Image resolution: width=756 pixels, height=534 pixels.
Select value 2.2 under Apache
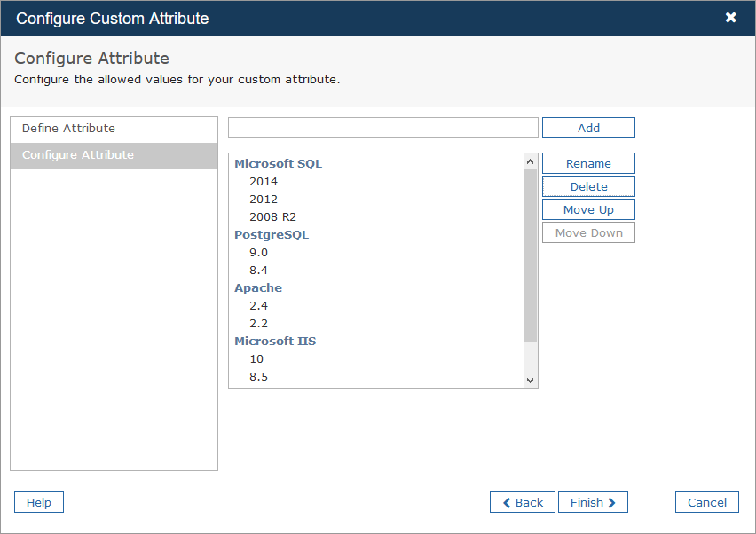tap(258, 324)
